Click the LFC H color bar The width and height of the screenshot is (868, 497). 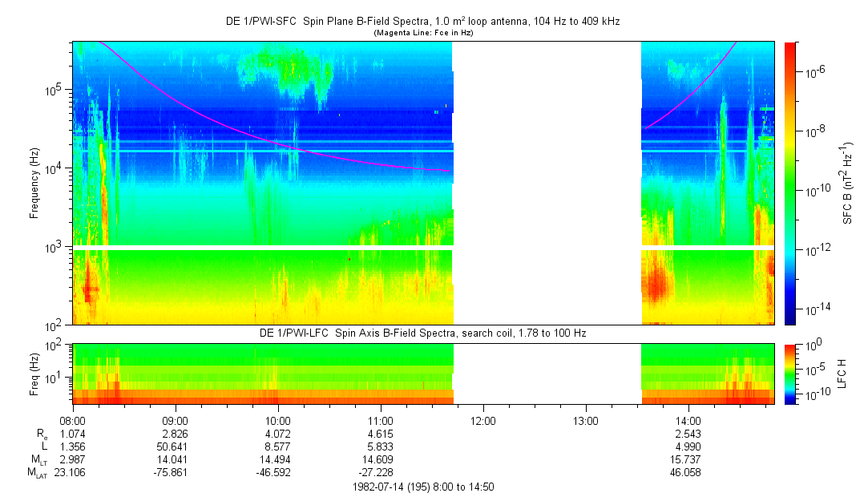click(x=790, y=374)
